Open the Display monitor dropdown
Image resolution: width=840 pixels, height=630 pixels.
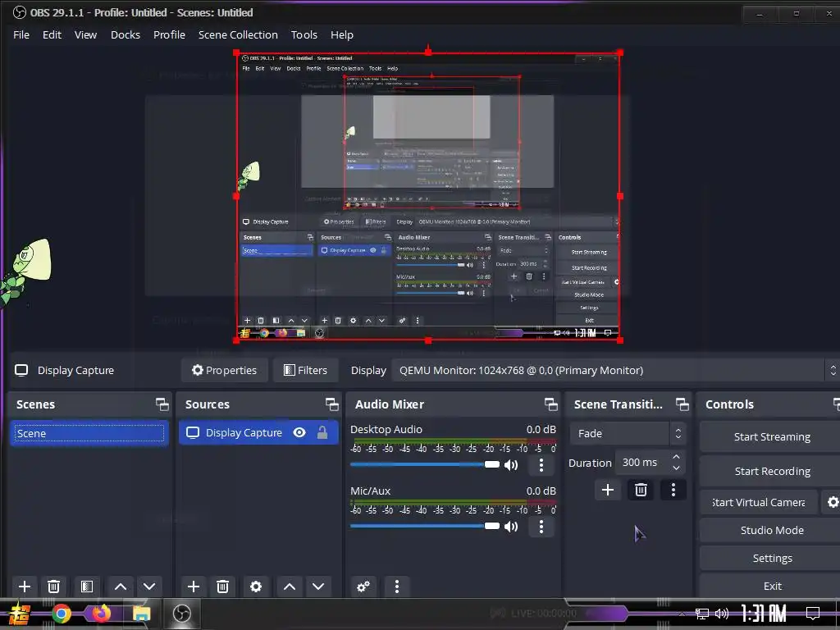point(614,370)
